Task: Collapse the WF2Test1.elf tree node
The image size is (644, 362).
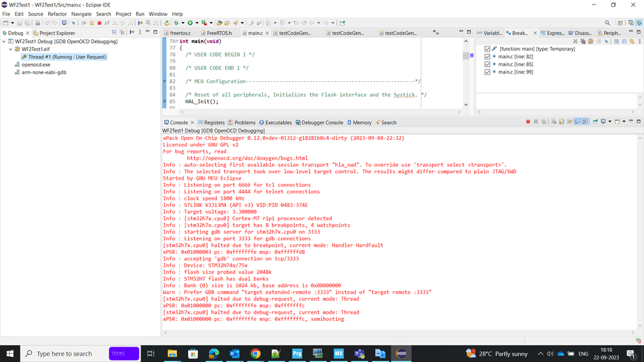Action: [x=11, y=49]
